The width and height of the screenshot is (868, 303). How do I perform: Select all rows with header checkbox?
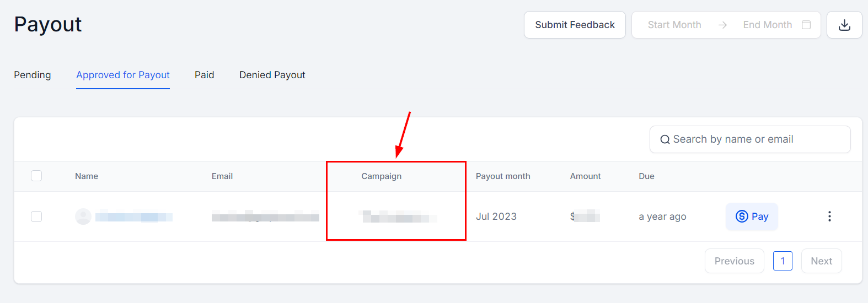36,176
